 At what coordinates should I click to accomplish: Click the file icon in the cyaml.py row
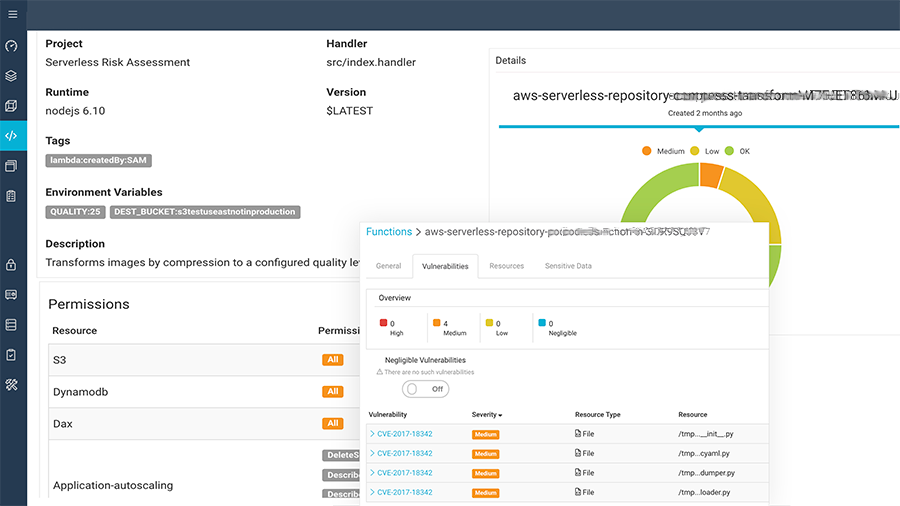coord(578,453)
